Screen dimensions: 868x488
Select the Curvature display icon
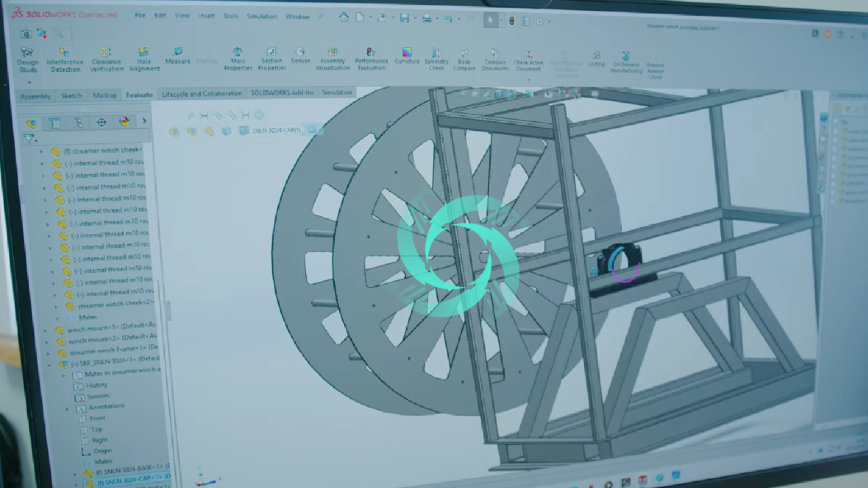[x=407, y=56]
